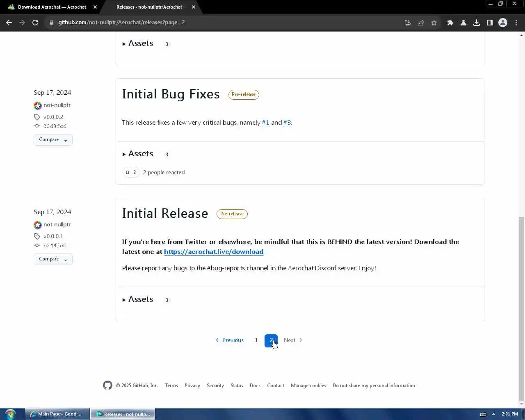Open the Chrome labs flask icon
This screenshot has width=525, height=420.
click(463, 23)
